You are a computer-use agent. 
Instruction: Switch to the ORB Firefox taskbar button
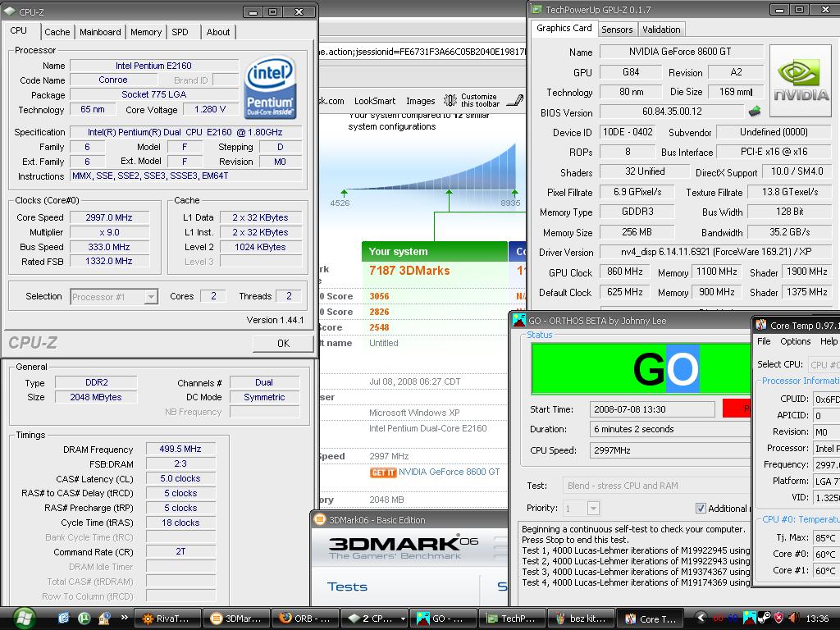click(x=305, y=619)
